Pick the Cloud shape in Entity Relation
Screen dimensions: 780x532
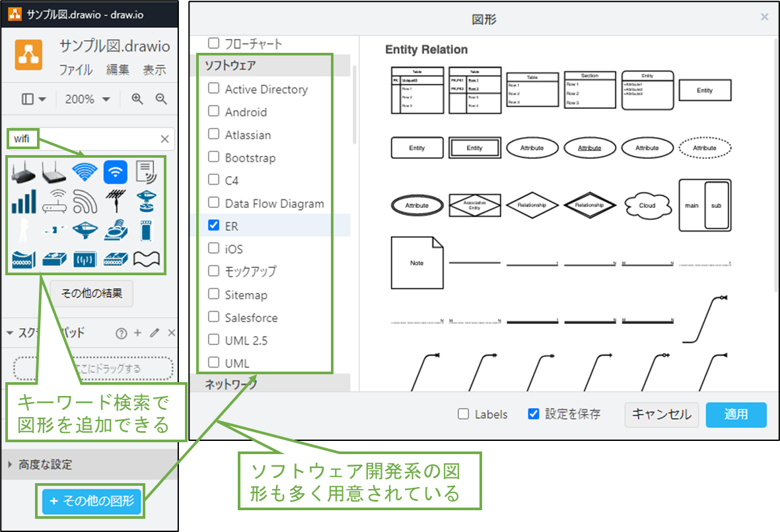[x=647, y=205]
